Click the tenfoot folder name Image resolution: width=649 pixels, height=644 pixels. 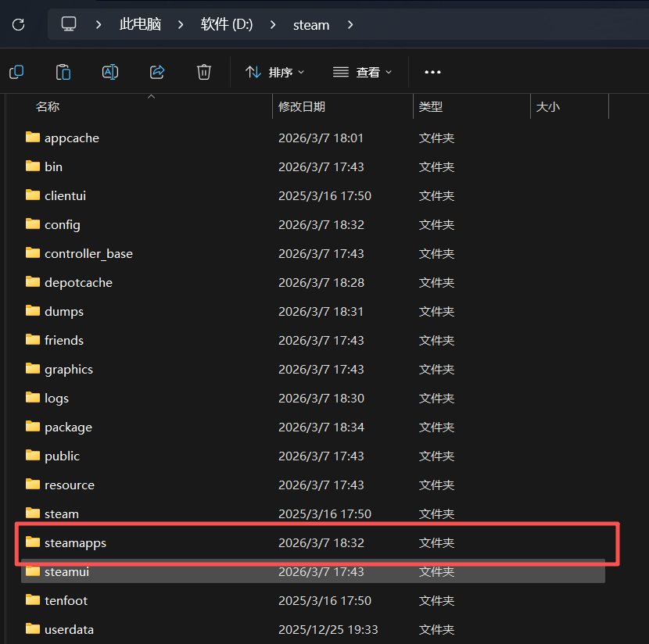pos(66,600)
